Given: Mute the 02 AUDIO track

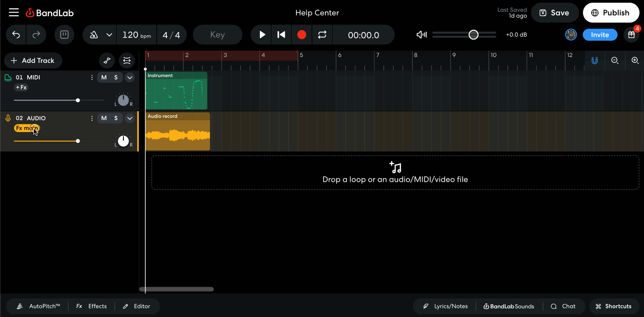Looking at the screenshot, I should pyautogui.click(x=104, y=118).
